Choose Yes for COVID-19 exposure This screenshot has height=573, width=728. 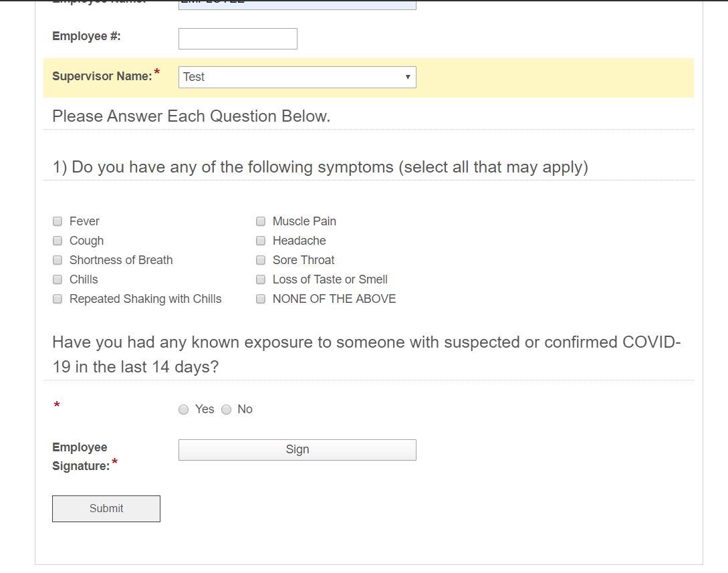pos(184,410)
